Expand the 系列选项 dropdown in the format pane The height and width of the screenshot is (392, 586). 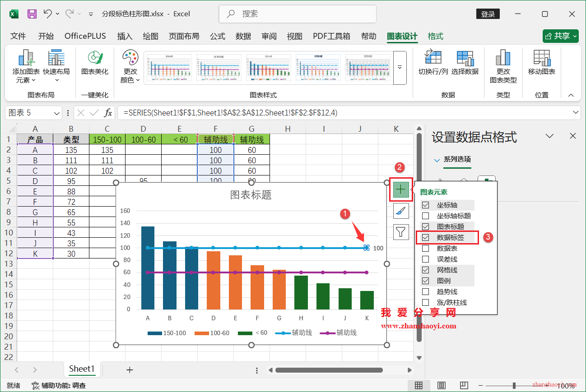437,160
